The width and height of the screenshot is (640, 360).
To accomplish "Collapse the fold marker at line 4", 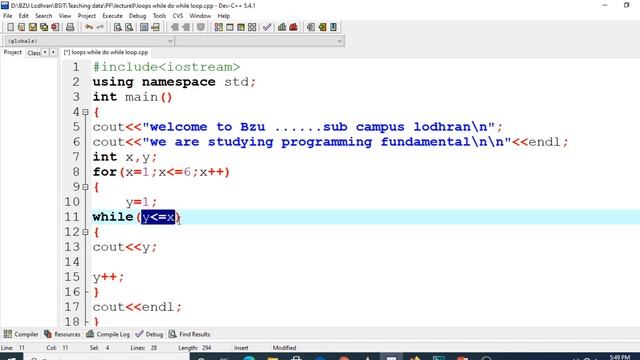I will coord(85,112).
